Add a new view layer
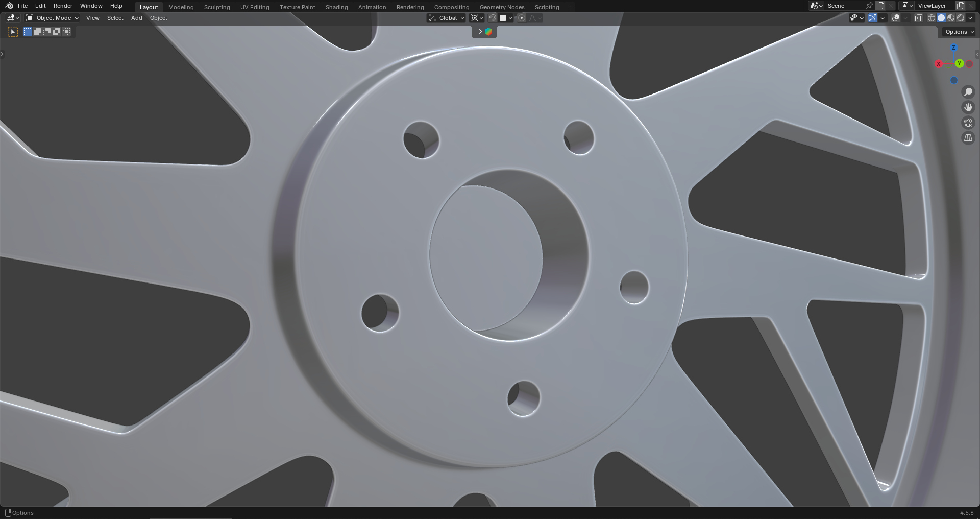 coord(960,6)
